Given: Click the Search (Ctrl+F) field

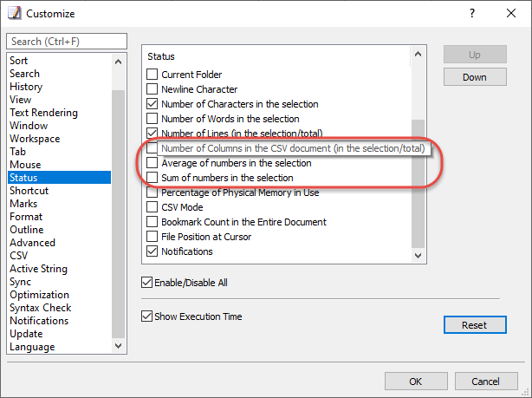Looking at the screenshot, I should 67,42.
